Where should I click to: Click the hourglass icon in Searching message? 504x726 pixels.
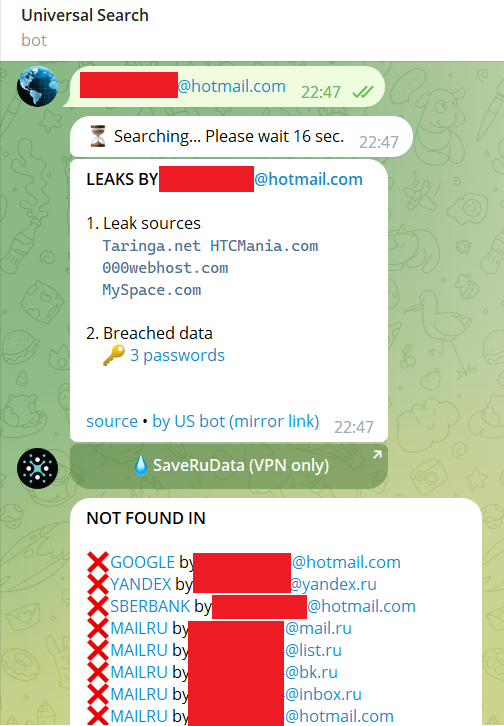pyautogui.click(x=97, y=136)
